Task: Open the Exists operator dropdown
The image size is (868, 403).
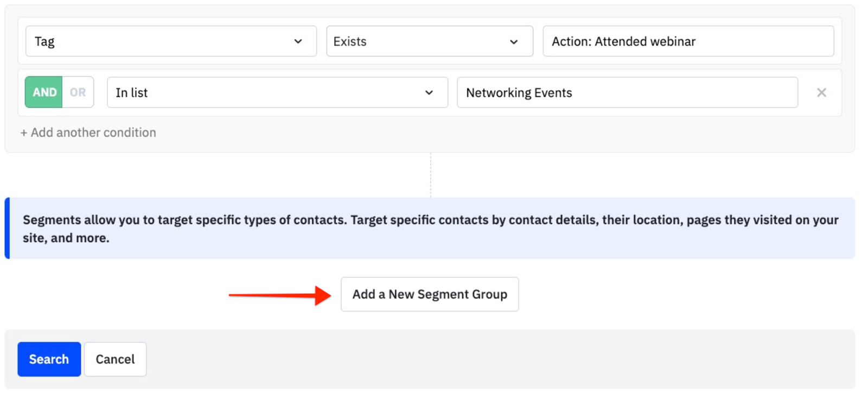Action: click(x=429, y=41)
